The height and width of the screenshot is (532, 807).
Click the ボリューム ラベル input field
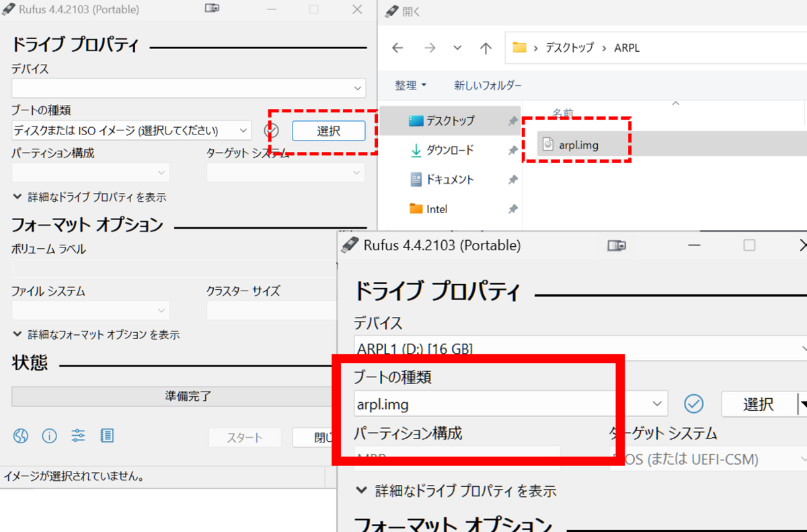pos(174,269)
